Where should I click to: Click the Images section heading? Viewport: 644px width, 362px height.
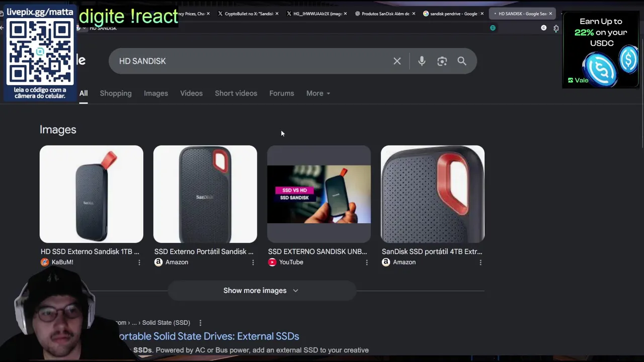click(x=58, y=130)
